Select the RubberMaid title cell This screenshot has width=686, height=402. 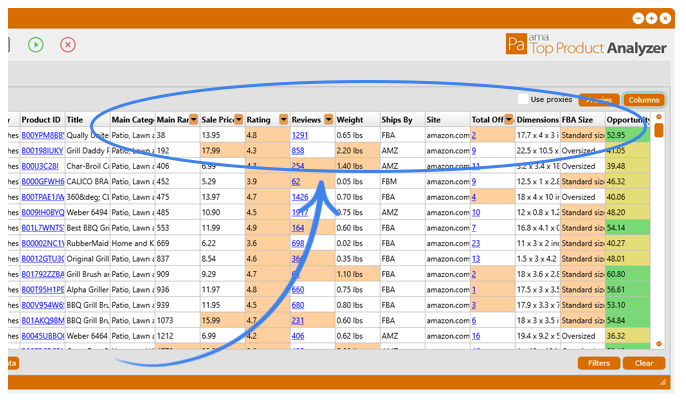(88, 243)
